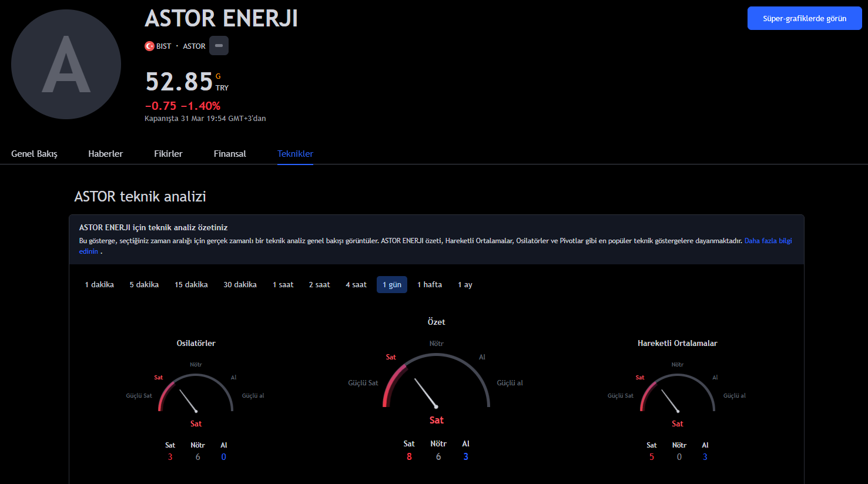Switch to the Haberler tab
Image resolution: width=868 pixels, height=484 pixels.
point(106,154)
